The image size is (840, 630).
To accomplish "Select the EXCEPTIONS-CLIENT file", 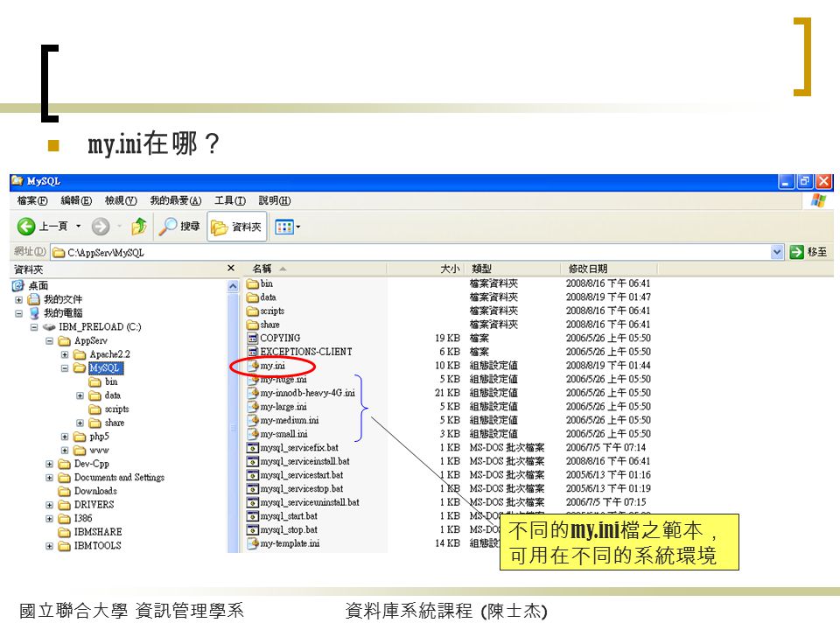I will tap(299, 352).
